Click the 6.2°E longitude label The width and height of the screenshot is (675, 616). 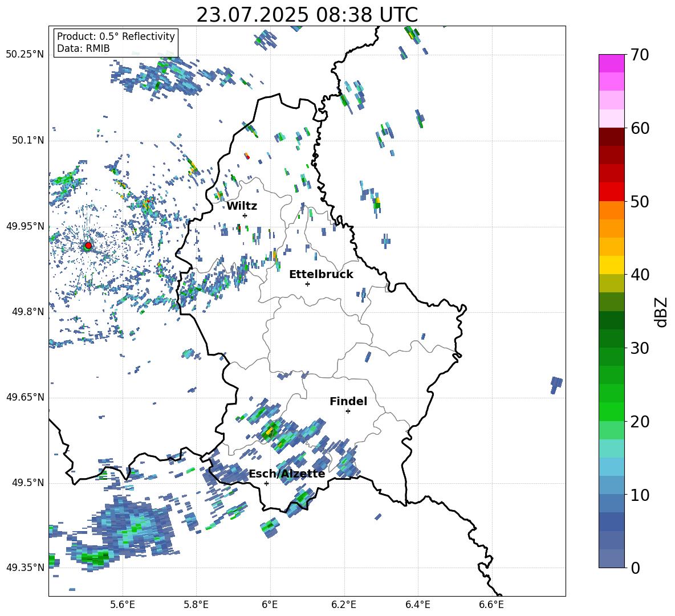344,605
